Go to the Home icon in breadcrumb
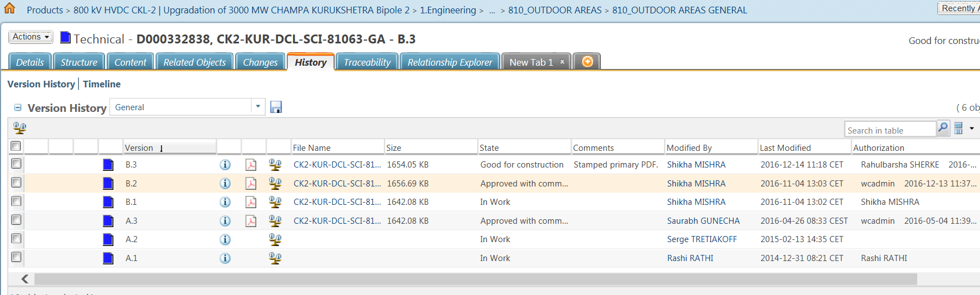The width and height of the screenshot is (980, 295). click(9, 8)
